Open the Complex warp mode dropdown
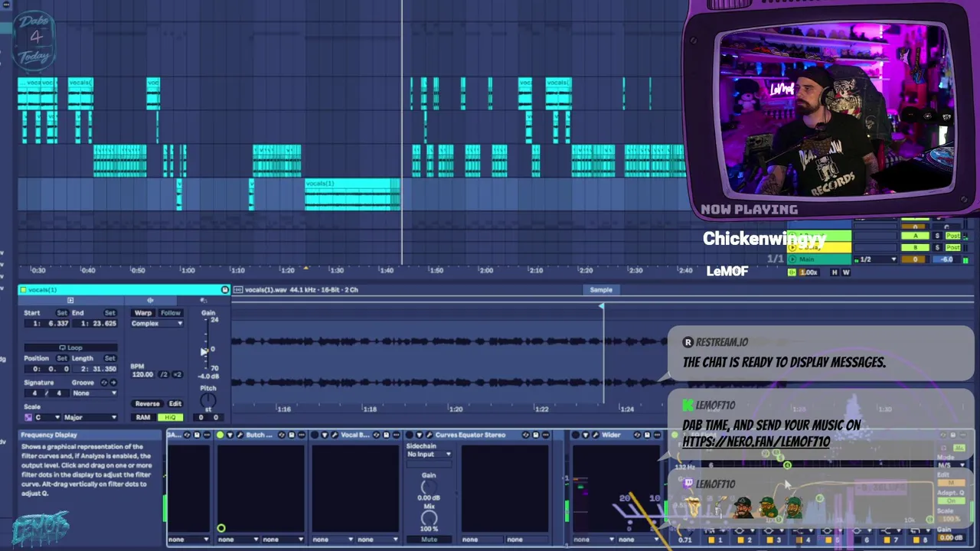 [157, 324]
